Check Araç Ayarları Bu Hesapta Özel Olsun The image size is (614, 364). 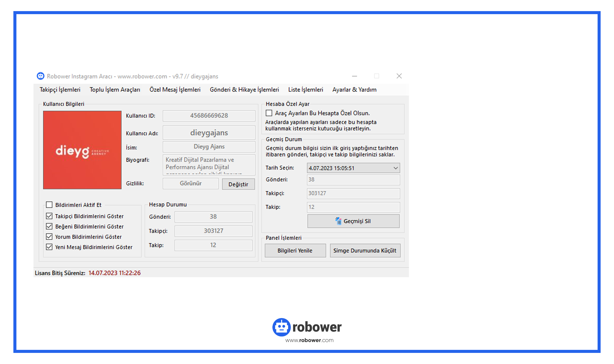coord(269,113)
